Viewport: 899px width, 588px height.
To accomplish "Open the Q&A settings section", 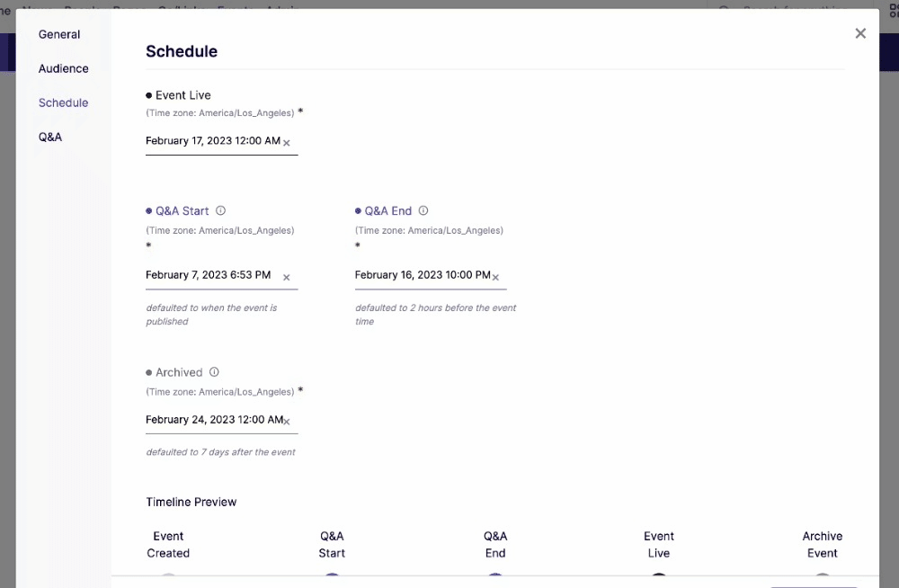I will (49, 137).
